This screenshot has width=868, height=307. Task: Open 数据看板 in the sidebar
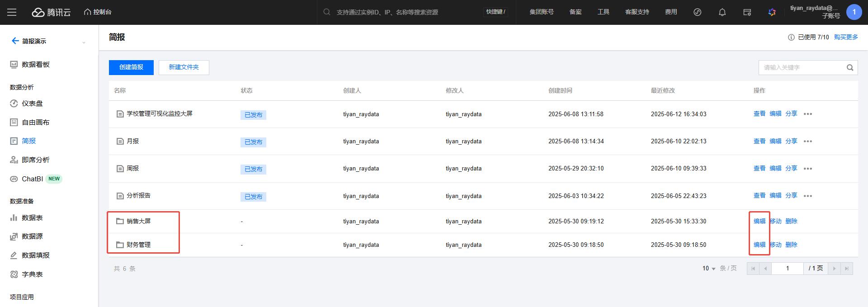pos(35,65)
